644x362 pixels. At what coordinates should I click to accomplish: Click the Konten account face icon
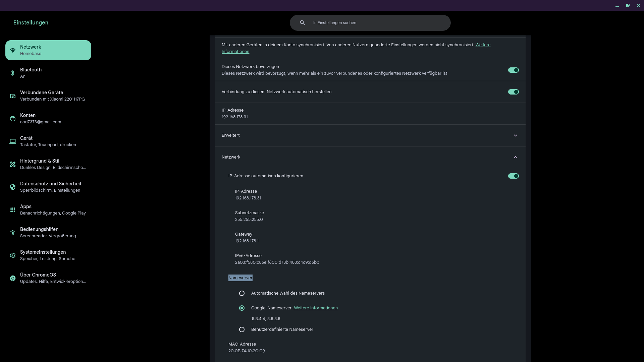(13, 119)
